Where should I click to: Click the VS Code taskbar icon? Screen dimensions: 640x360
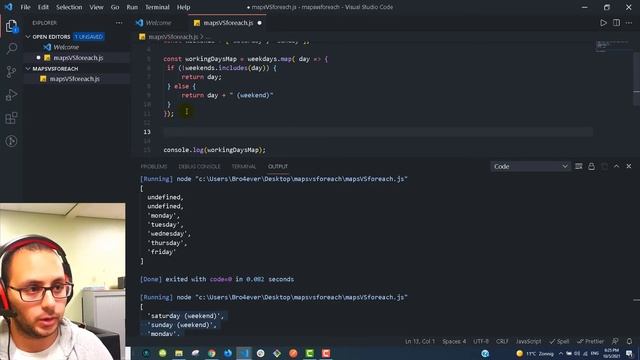pos(244,353)
